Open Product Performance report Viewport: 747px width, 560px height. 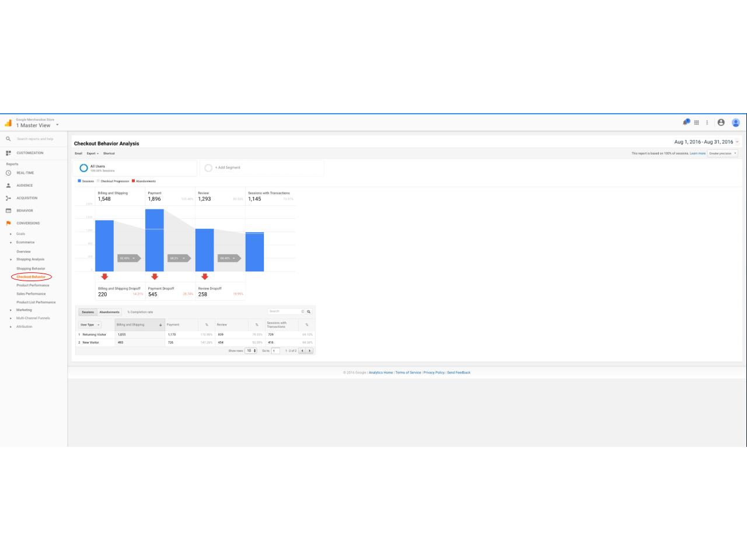(x=33, y=285)
